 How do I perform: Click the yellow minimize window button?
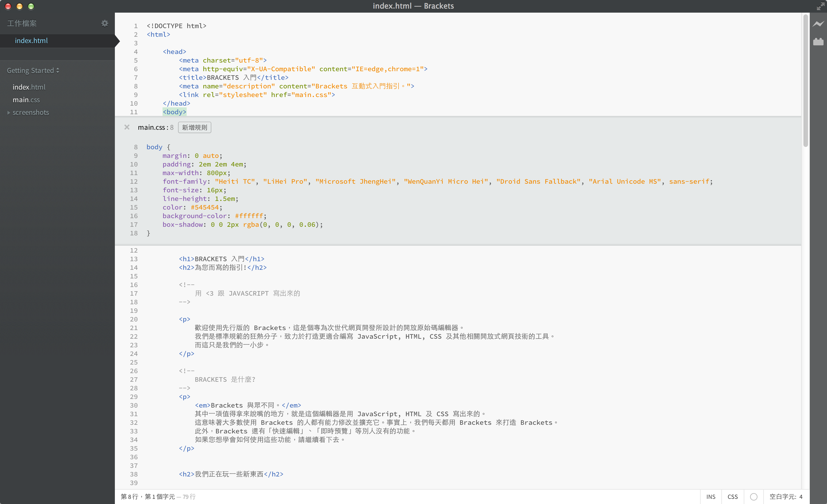(x=20, y=6)
